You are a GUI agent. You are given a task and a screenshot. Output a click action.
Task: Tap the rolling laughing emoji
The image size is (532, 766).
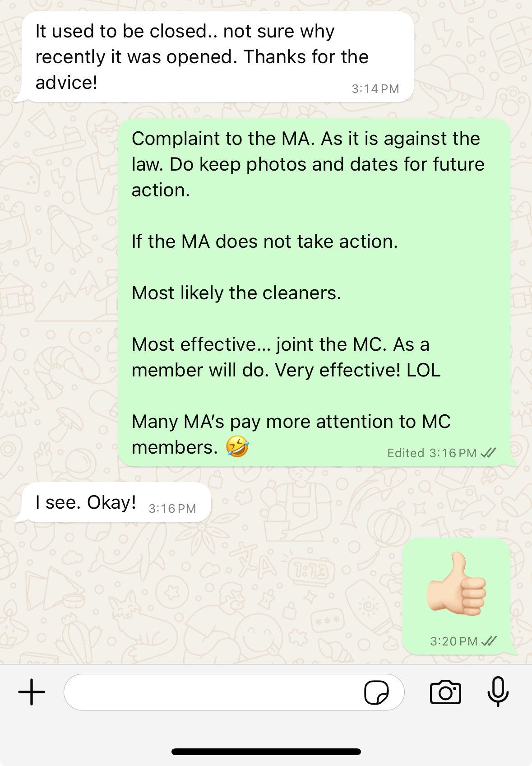click(x=237, y=447)
